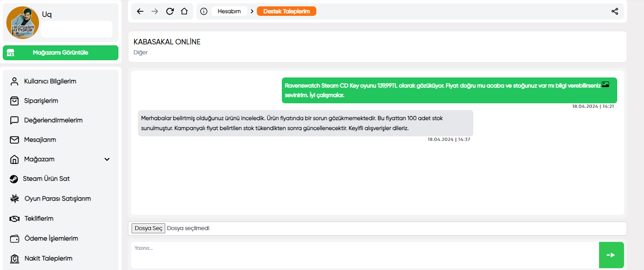Go back with the left arrow

[140, 11]
